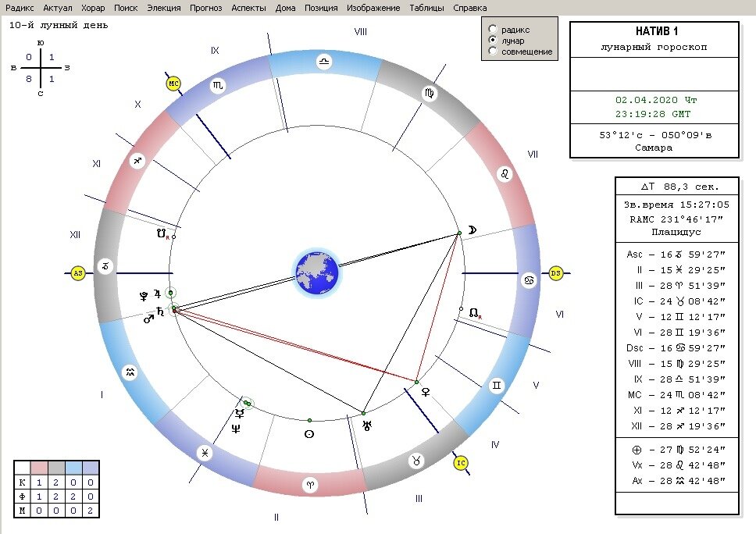The height and width of the screenshot is (534, 756).
Task: Click the Самара location text
Action: point(654,148)
